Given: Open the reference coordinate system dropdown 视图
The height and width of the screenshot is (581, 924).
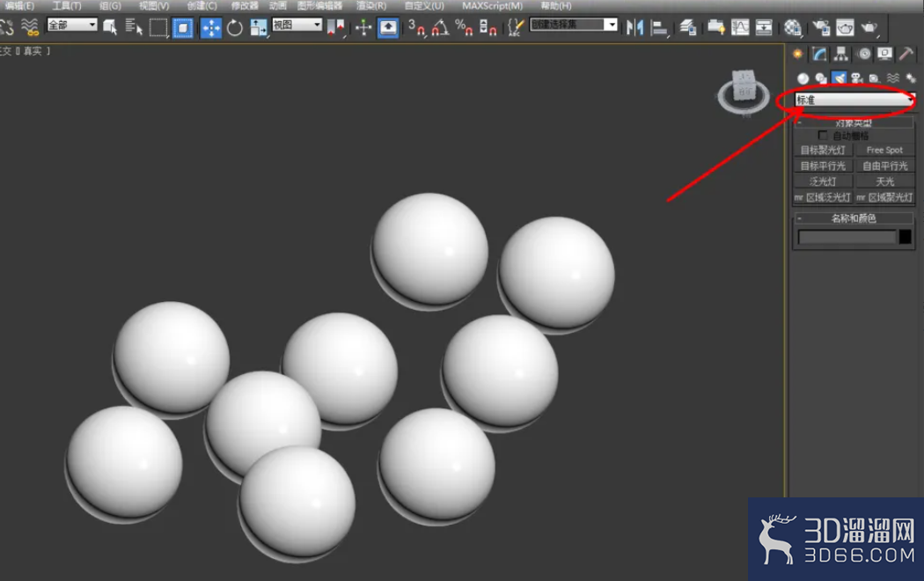Looking at the screenshot, I should tap(297, 25).
